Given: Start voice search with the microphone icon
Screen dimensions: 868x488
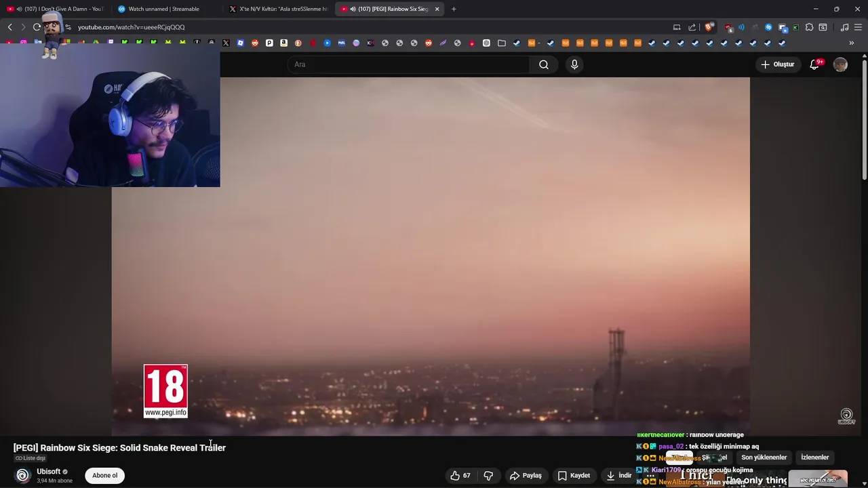Looking at the screenshot, I should 574,64.
